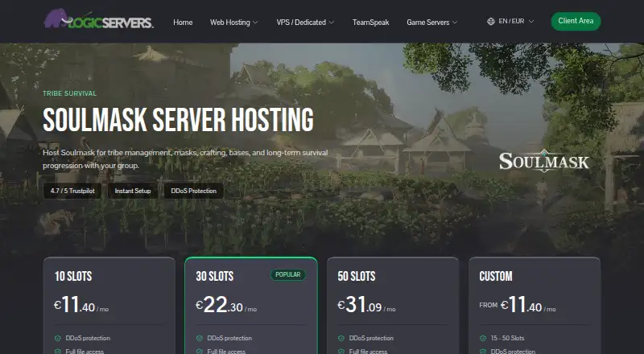Click the Soulmask game logo
The height and width of the screenshot is (354, 644).
pos(544,161)
